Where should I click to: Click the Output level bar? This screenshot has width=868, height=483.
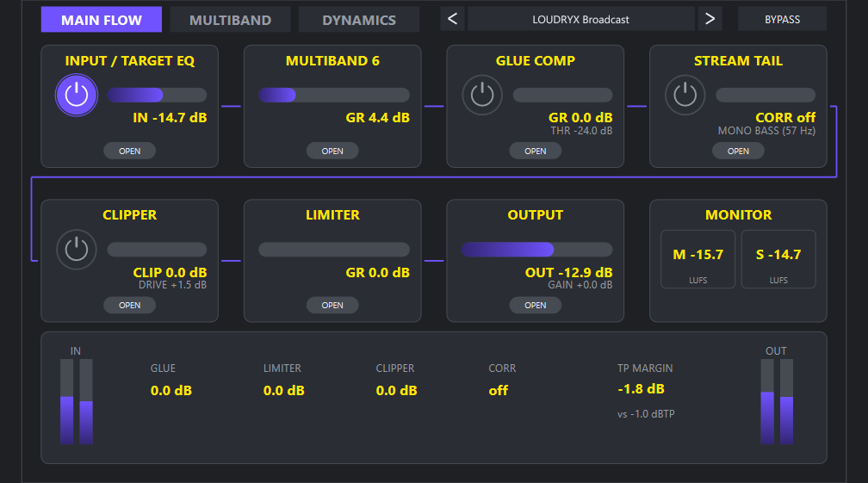537,250
